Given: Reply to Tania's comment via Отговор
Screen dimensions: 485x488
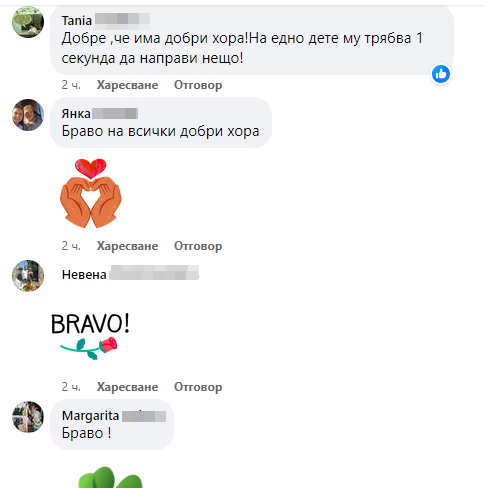Looking at the screenshot, I should pos(198,85).
